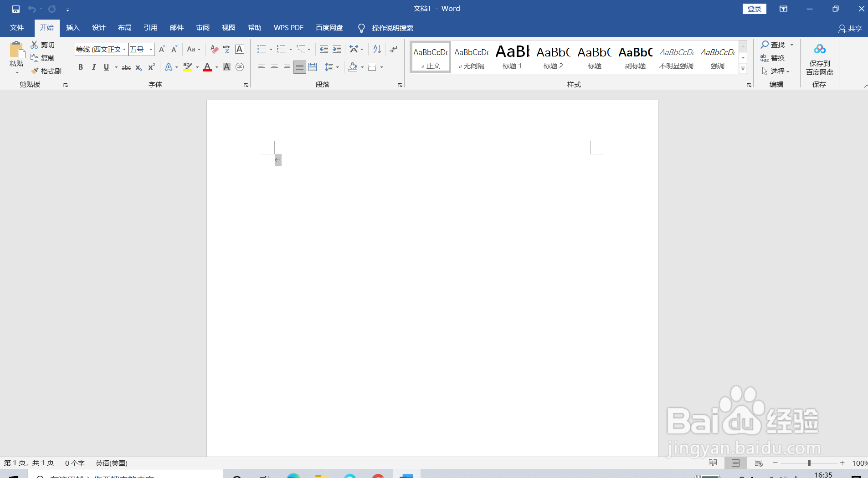The image size is (868, 478).
Task: Click the Tell Me search box (操作说明搜索)
Action: tap(386, 28)
